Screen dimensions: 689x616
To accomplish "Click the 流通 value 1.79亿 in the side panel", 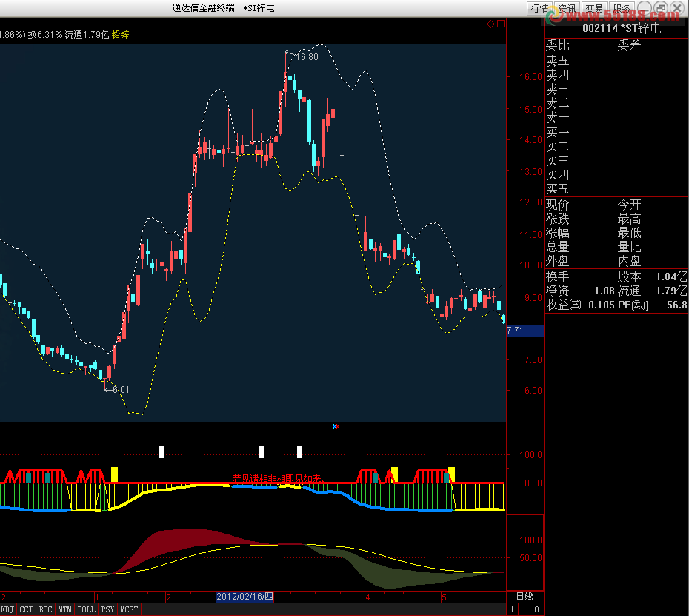I will [x=671, y=291].
